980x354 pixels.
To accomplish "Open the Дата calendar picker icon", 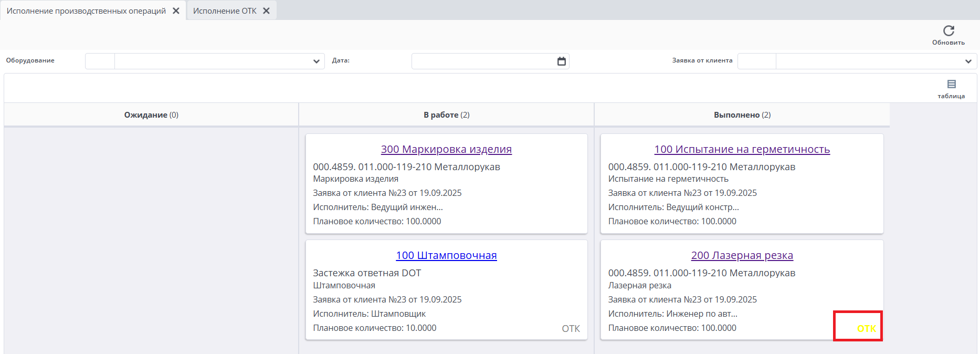I will coord(561,61).
